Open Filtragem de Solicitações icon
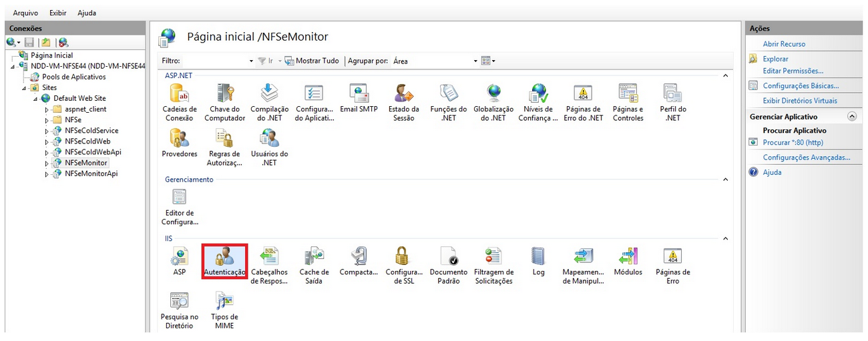868x341 pixels. (x=493, y=266)
